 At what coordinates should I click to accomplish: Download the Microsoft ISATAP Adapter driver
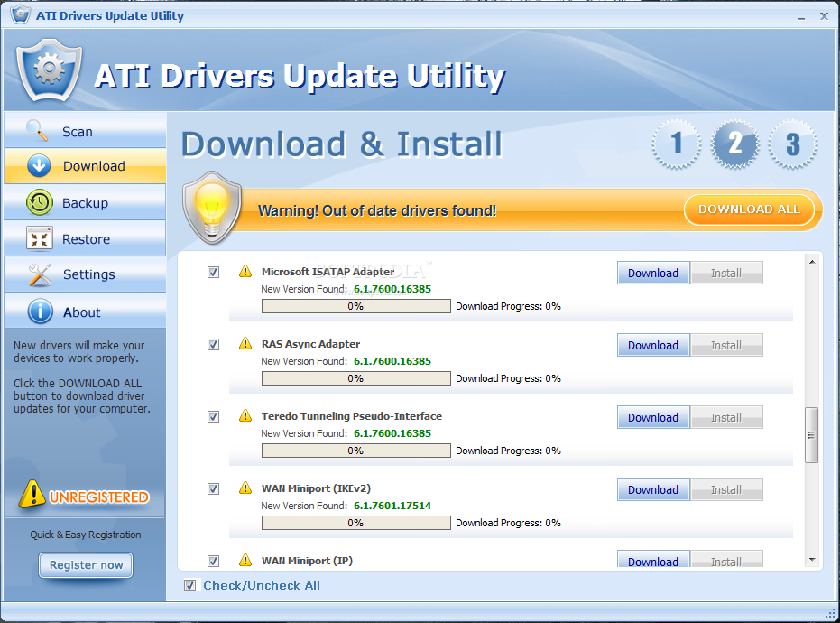(653, 273)
